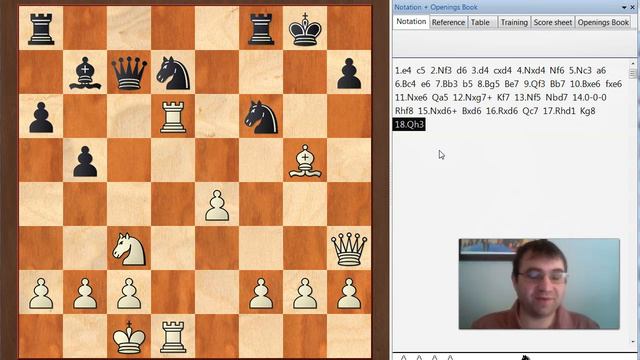Open the Openings Book tab

(x=603, y=22)
